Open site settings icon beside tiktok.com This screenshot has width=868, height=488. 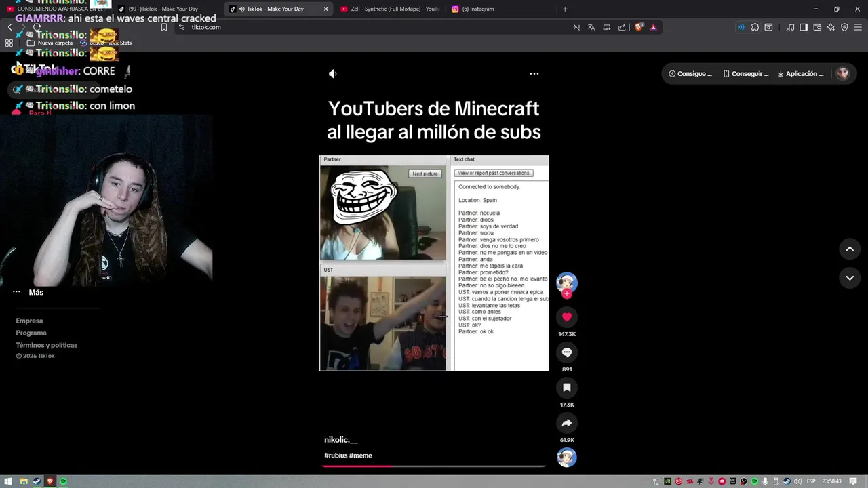click(182, 27)
